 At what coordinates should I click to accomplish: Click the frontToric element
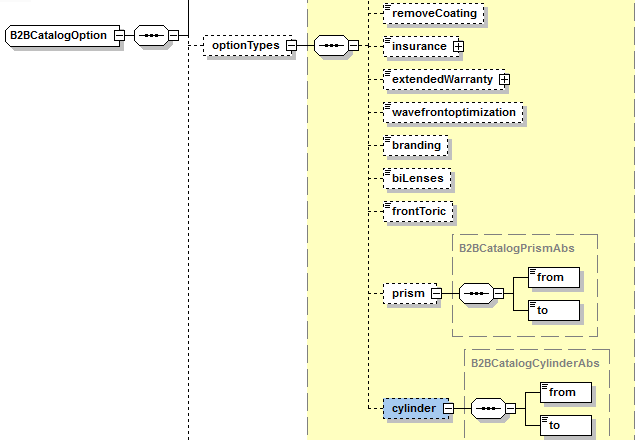(420, 212)
